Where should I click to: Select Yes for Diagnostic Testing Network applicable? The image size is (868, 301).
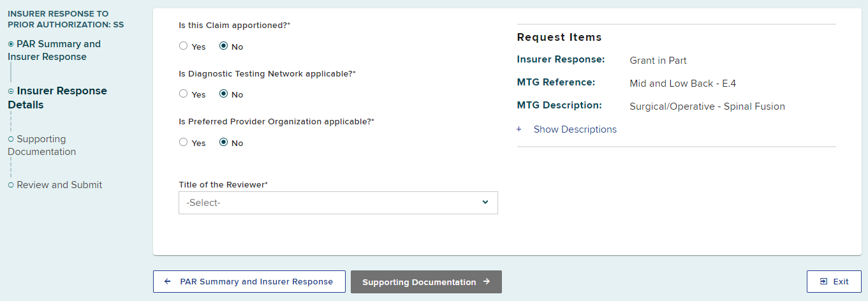(x=184, y=94)
